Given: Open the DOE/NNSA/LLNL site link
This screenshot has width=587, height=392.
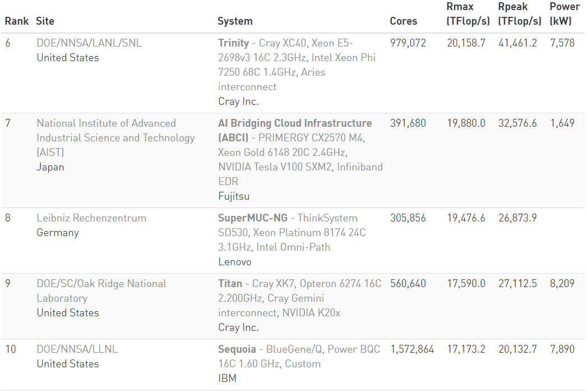Looking at the screenshot, I should pyautogui.click(x=77, y=349).
